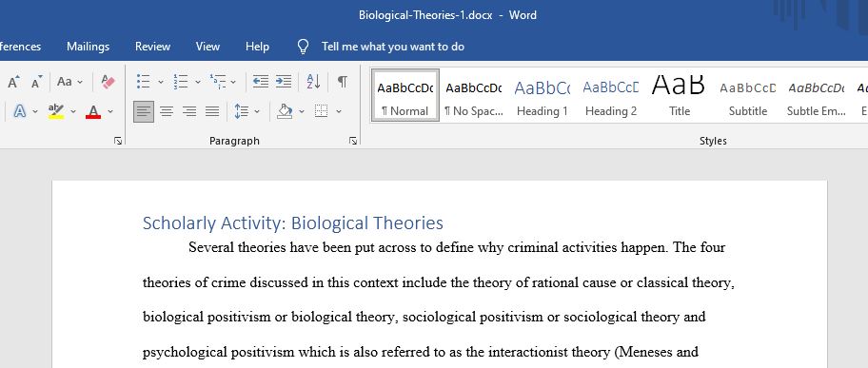
Task: Open the Review tab
Action: 153,47
